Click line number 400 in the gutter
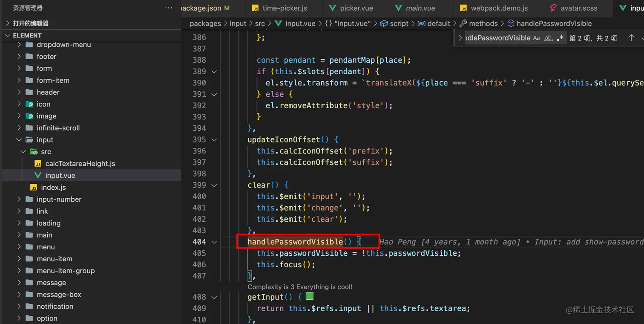Image resolution: width=644 pixels, height=324 pixels. tap(199, 197)
